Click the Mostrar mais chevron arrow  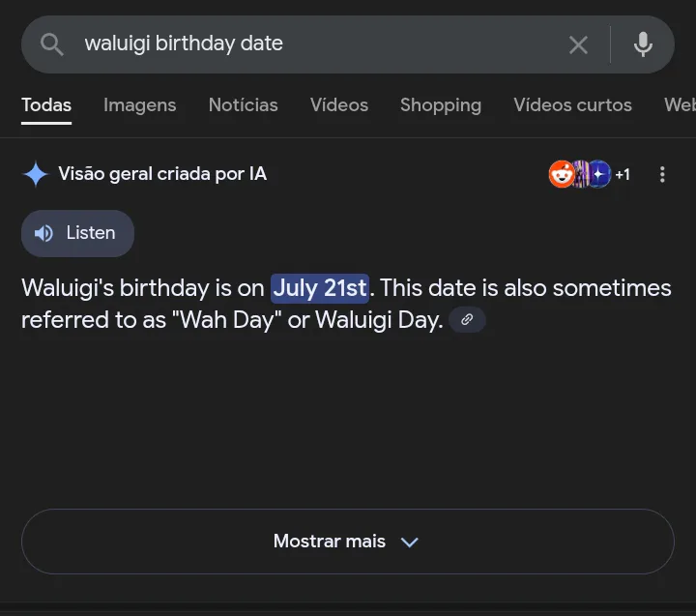tap(409, 543)
